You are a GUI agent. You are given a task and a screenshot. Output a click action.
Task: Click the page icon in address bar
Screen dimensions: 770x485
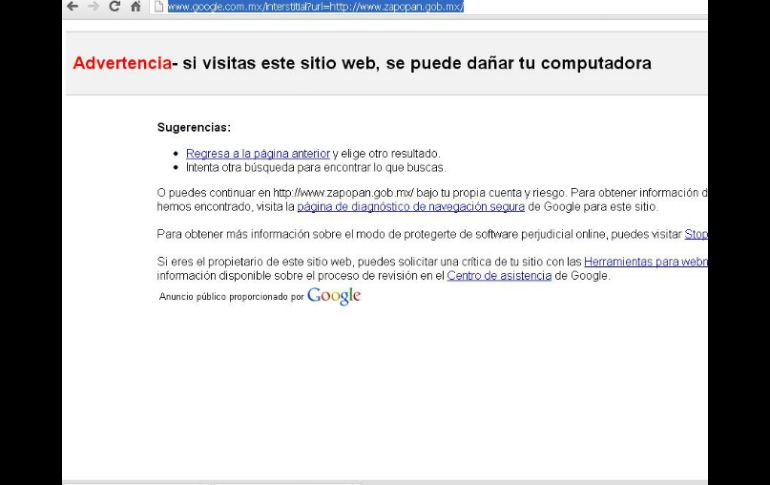(158, 7)
